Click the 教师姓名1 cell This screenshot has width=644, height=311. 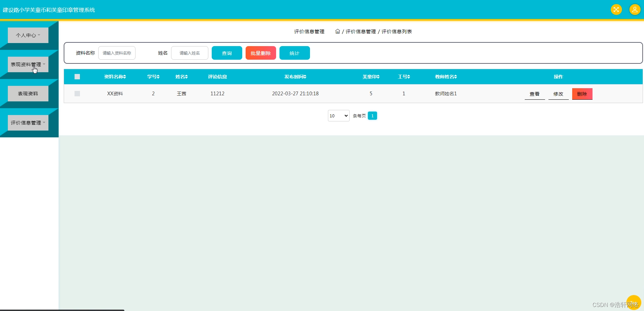pos(446,94)
